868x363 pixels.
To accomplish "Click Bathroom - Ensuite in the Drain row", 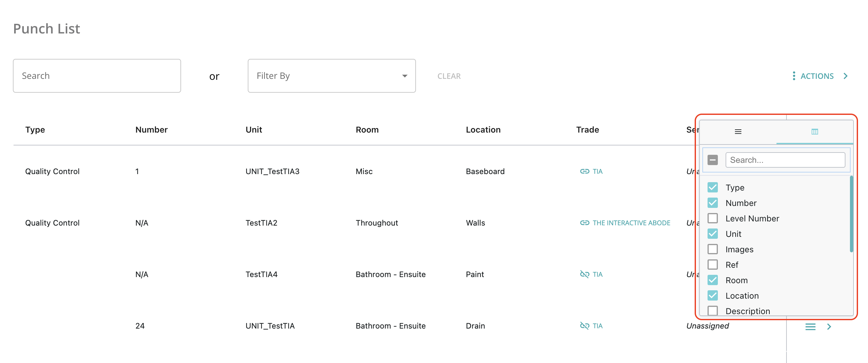I will [x=391, y=326].
